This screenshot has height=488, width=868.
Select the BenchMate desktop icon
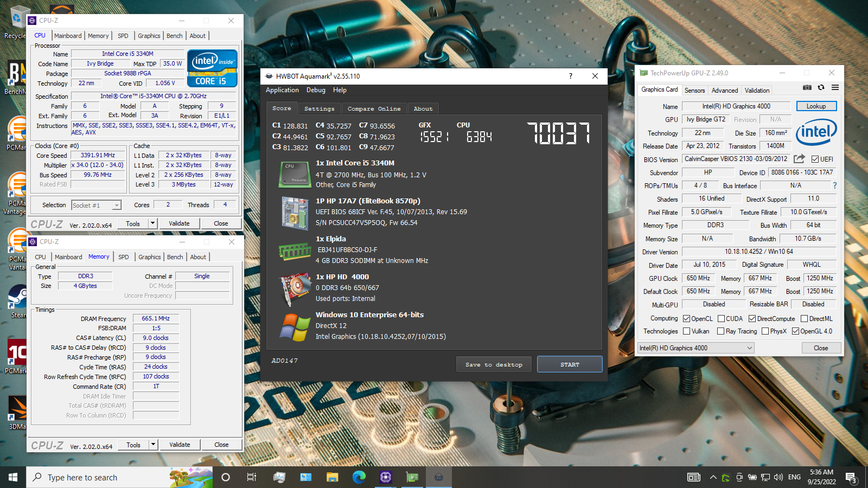(x=16, y=77)
